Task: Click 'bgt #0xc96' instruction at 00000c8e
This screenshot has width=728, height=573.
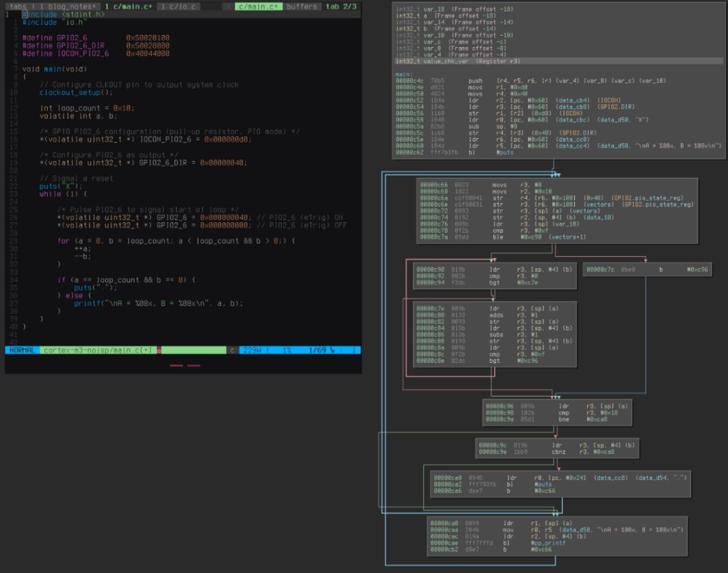Action: (477, 361)
